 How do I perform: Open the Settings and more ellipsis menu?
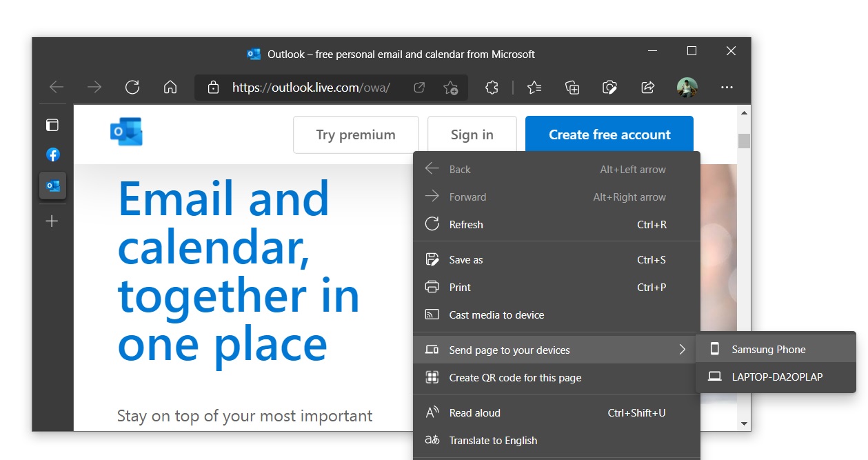click(x=727, y=87)
